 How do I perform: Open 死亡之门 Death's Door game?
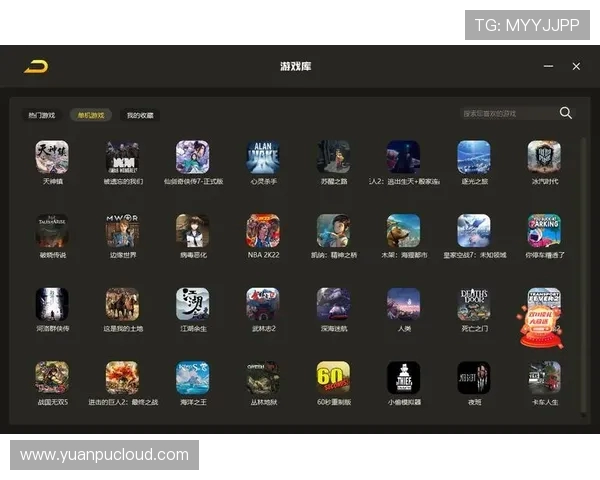click(474, 304)
